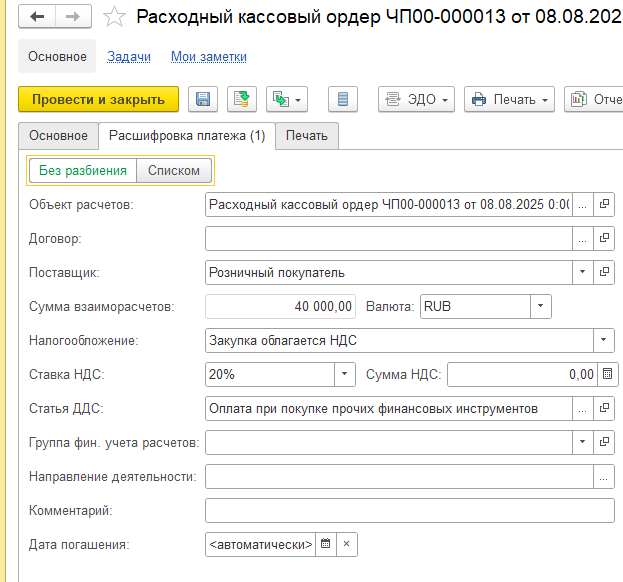Image resolution: width=623 pixels, height=582 pixels.
Task: Expand the Ставка НДС 20% dropdown
Action: 344,374
